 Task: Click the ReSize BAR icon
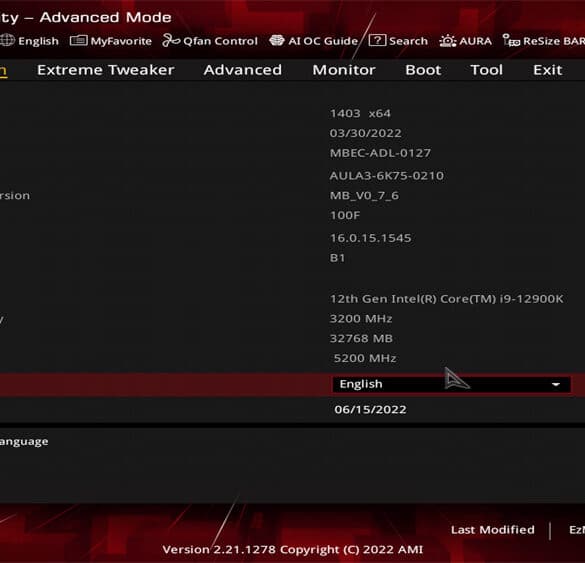tap(511, 40)
